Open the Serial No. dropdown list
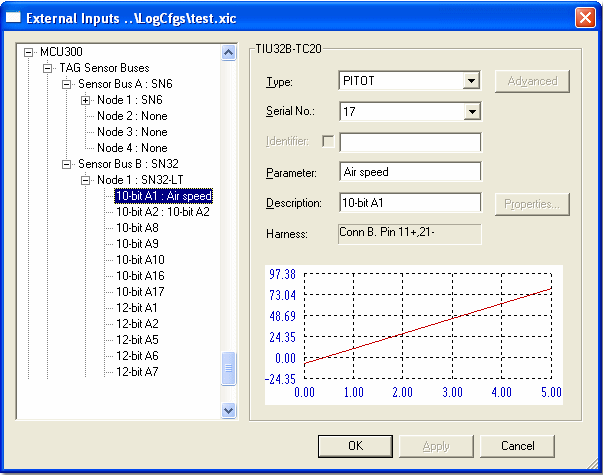This screenshot has width=603, height=475. pos(472,111)
